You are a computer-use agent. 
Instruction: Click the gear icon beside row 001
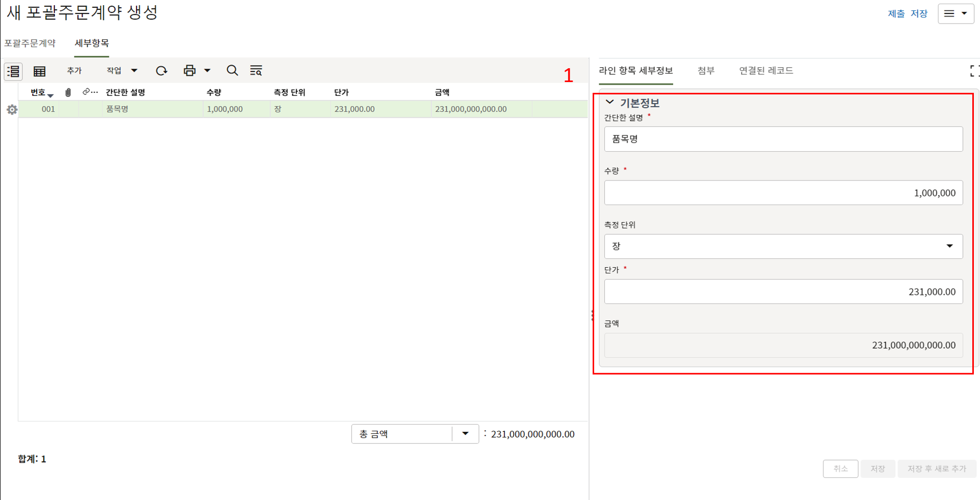12,110
